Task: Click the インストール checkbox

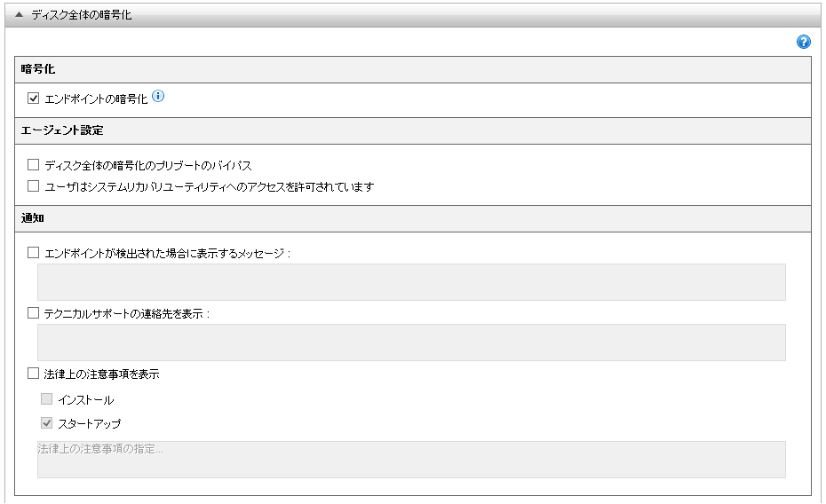Action: pyautogui.click(x=47, y=399)
